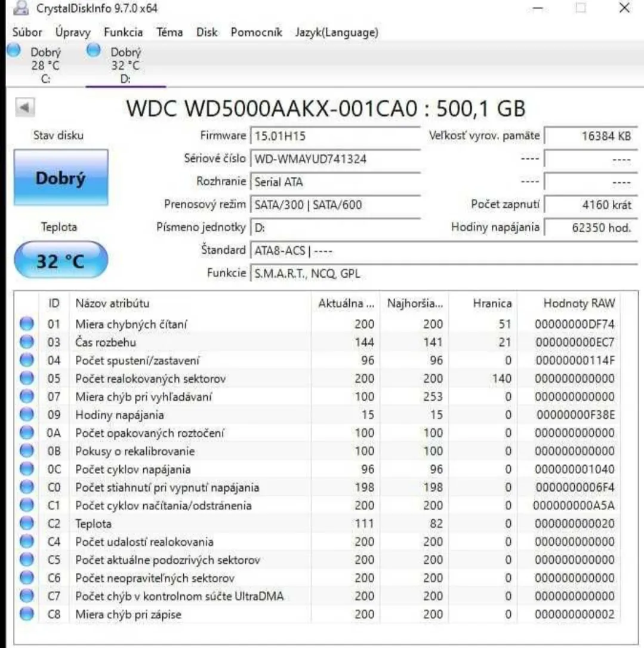Viewport: 644px width, 648px height.
Task: Open the Jazyk(Language) menu
Action: tap(337, 32)
